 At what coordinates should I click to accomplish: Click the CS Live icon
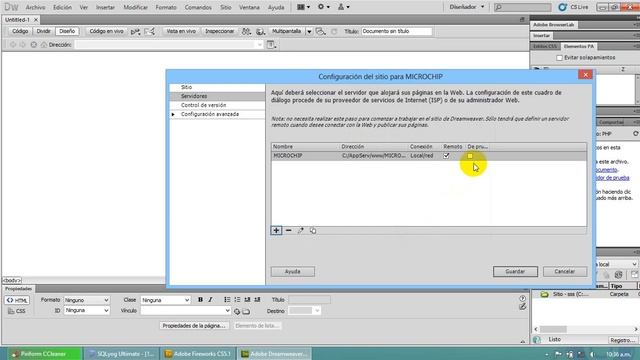(562, 7)
